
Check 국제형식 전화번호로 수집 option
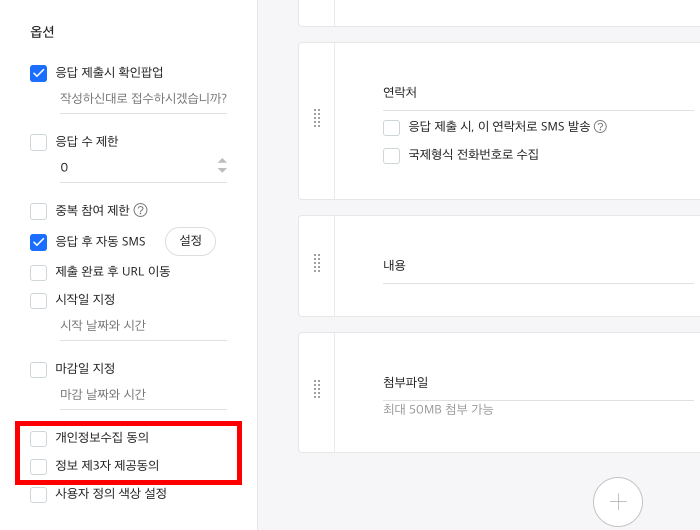click(392, 156)
